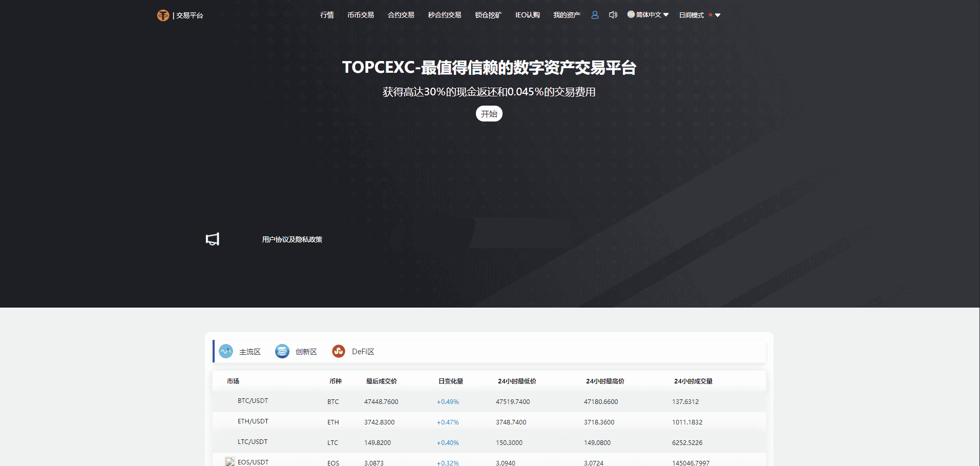Open the 我的资产 assets menu item
Image resolution: width=980 pixels, height=466 pixels.
(567, 15)
